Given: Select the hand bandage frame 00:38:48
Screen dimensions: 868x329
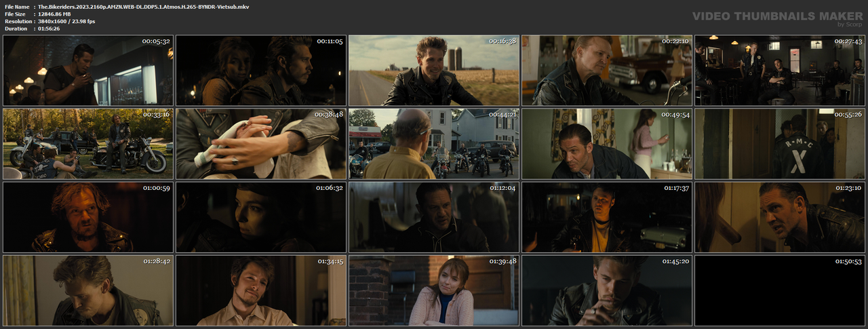Looking at the screenshot, I should point(261,144).
